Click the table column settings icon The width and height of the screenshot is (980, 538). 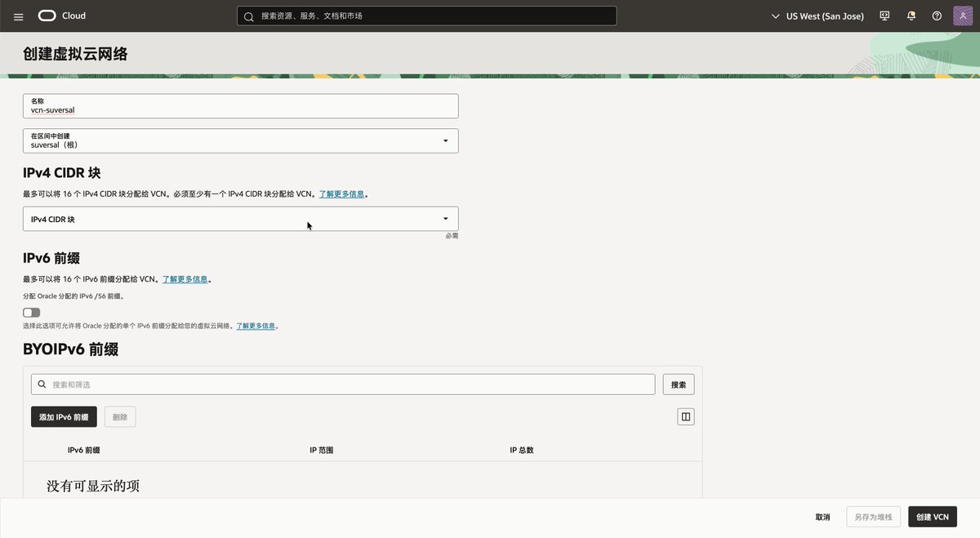(x=686, y=417)
